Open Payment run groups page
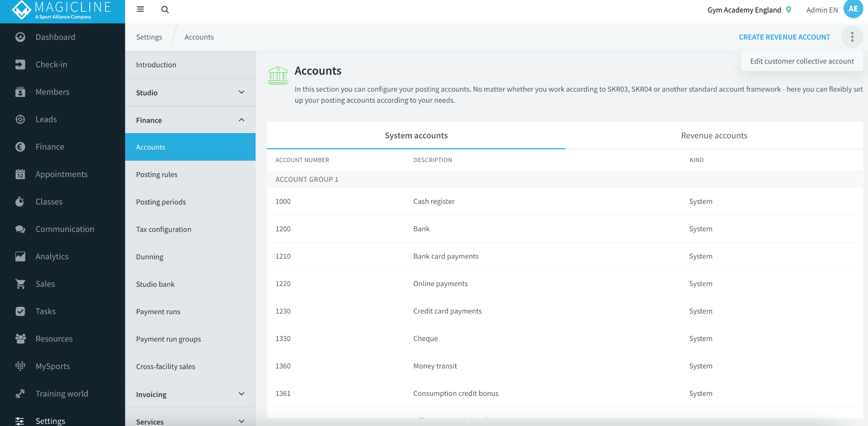 [x=190, y=340]
